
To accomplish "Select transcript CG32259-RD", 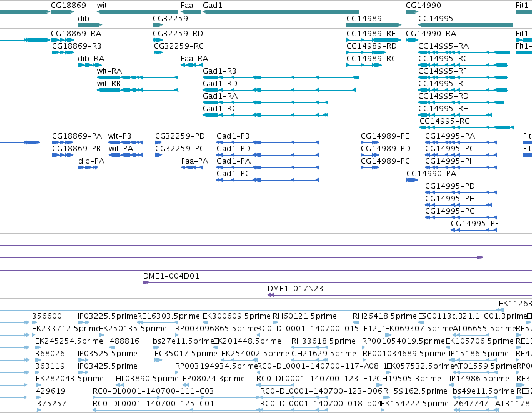I will click(x=158, y=40).
